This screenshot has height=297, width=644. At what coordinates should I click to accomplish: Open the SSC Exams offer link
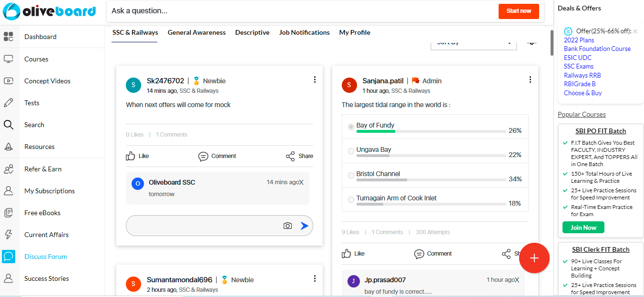tap(579, 66)
